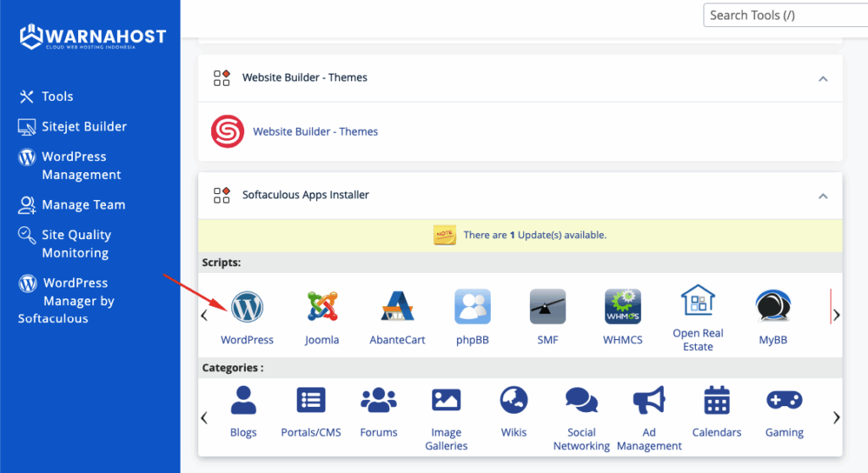Choose the MyBB script icon
This screenshot has width=868, height=473.
[773, 306]
